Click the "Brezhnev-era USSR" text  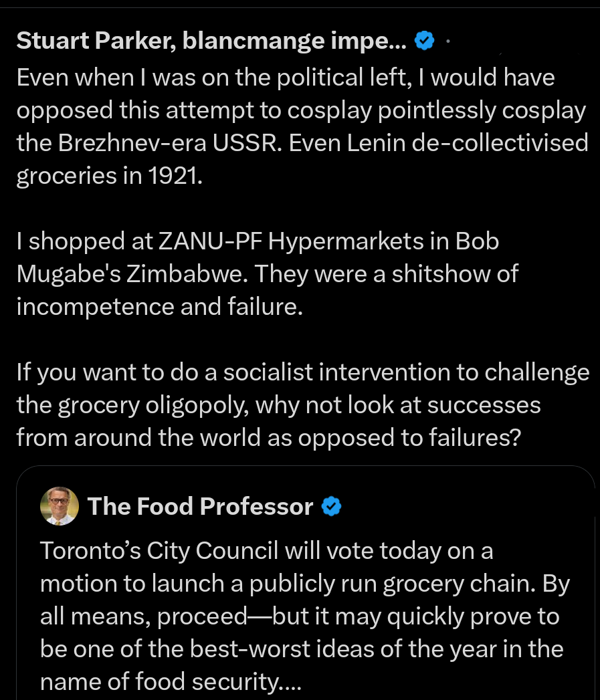coord(175,143)
